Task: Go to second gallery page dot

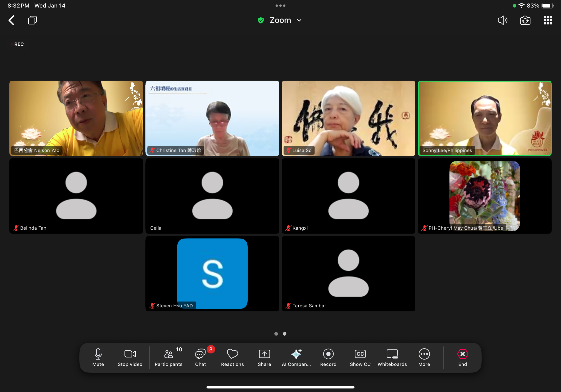Action: tap(285, 333)
